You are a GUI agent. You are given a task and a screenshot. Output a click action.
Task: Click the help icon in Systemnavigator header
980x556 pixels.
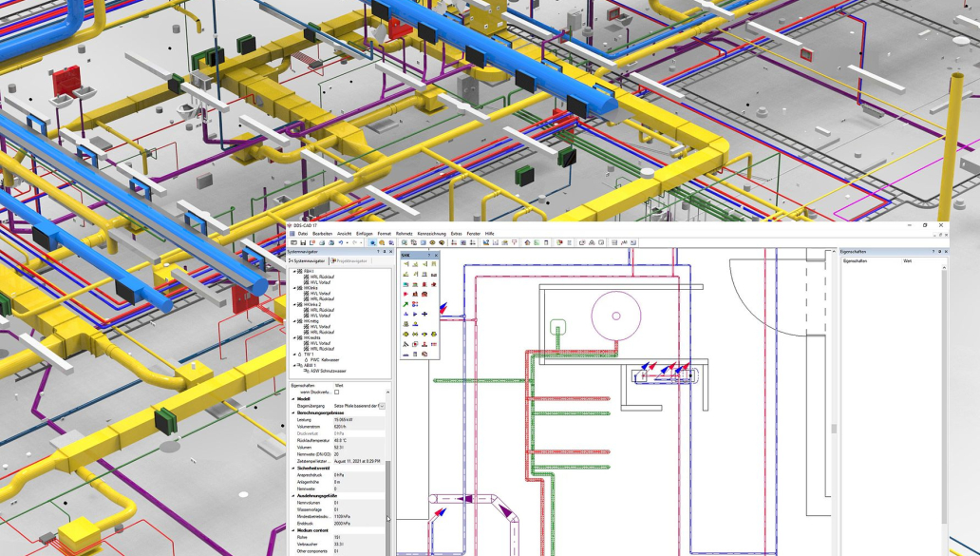pos(378,252)
